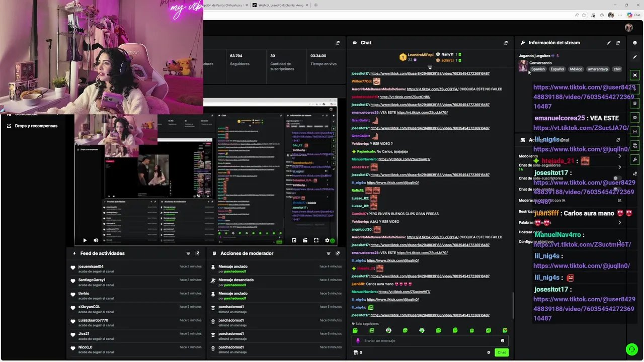644x362 pixels.
Task: Toggle Chat de solo-suscriptores switch
Action: (x=617, y=178)
